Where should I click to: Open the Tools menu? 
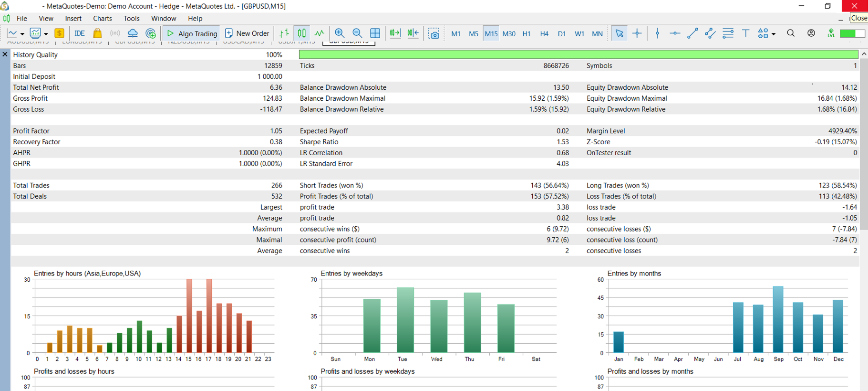coord(131,19)
